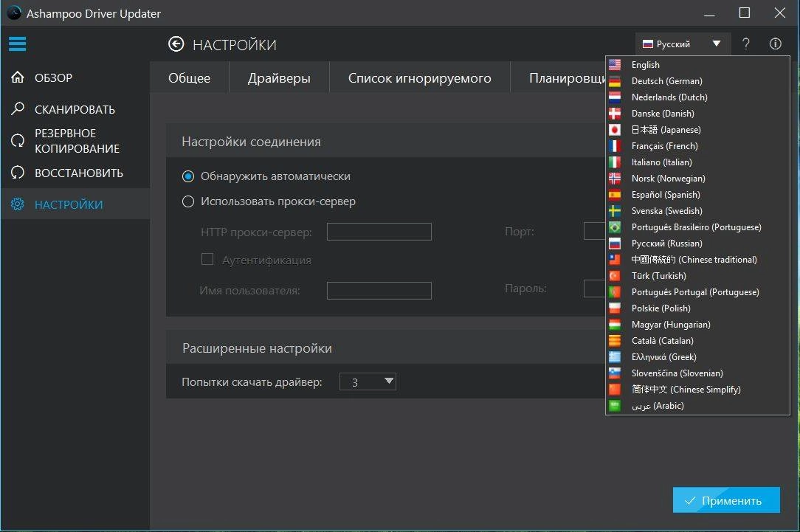Go to СКАНИРОВАТЬ in the sidebar

click(75, 109)
